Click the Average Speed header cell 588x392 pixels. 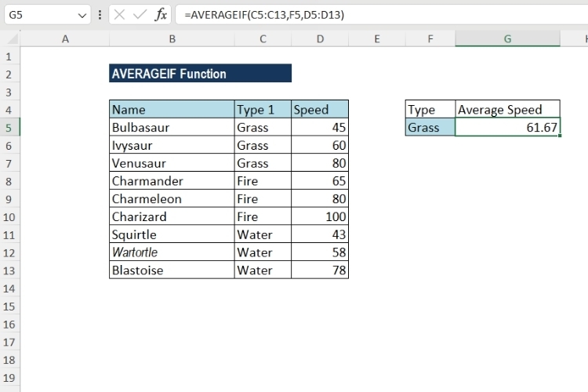click(x=507, y=110)
